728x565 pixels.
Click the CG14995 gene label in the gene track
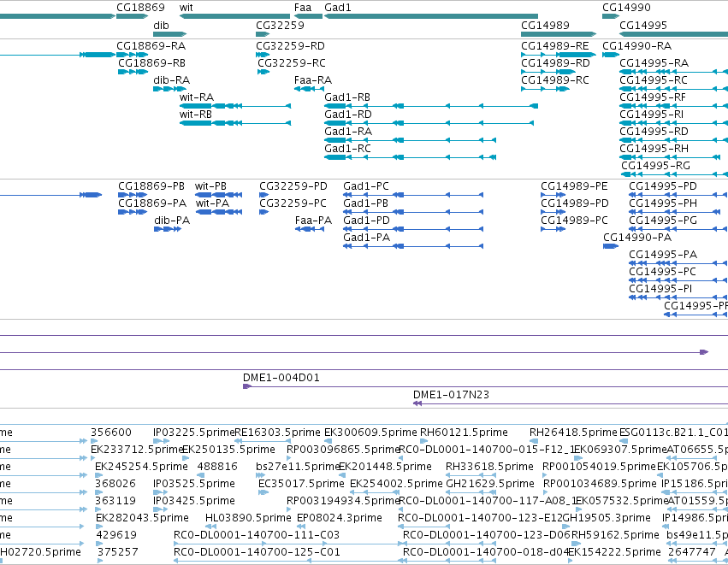pyautogui.click(x=643, y=25)
